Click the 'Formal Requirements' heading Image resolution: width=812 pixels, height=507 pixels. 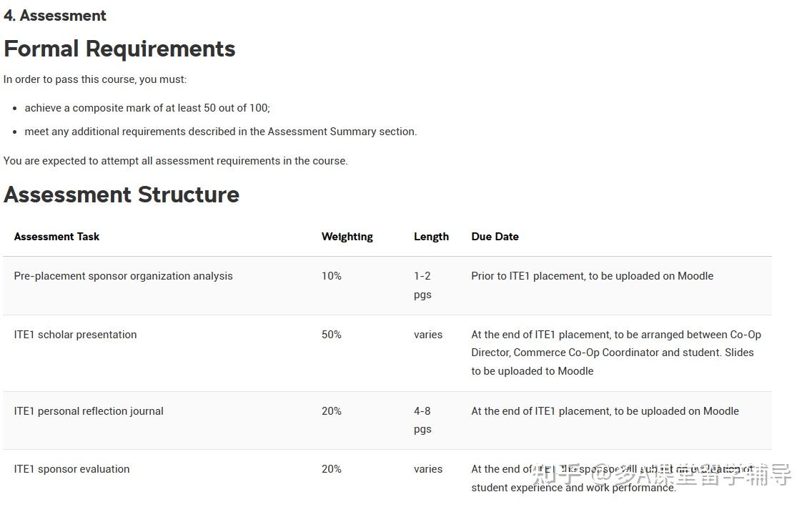(x=119, y=49)
